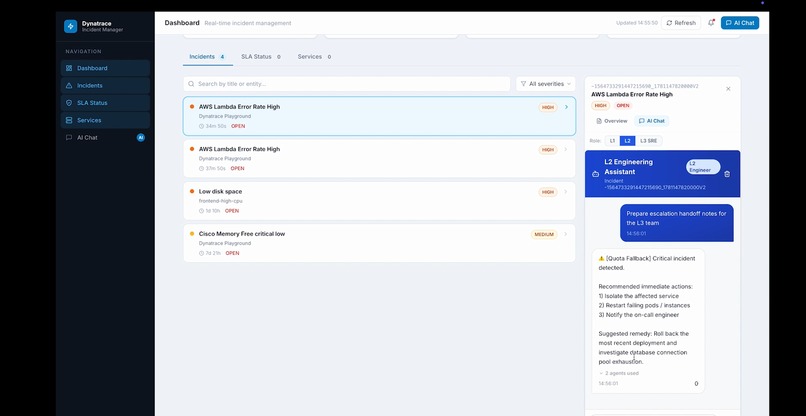Screen dimensions: 806x416
Task: Open Dashboard via its sidebar grid icon
Action: 69,68
